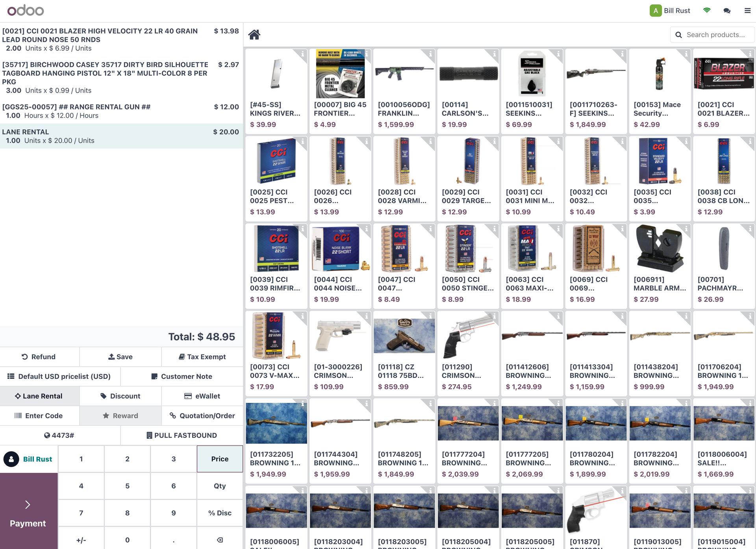Screen dimensions: 756x549
Task: Select BIRCHWOOD CASEY 35717 order line
Action: click(x=121, y=78)
